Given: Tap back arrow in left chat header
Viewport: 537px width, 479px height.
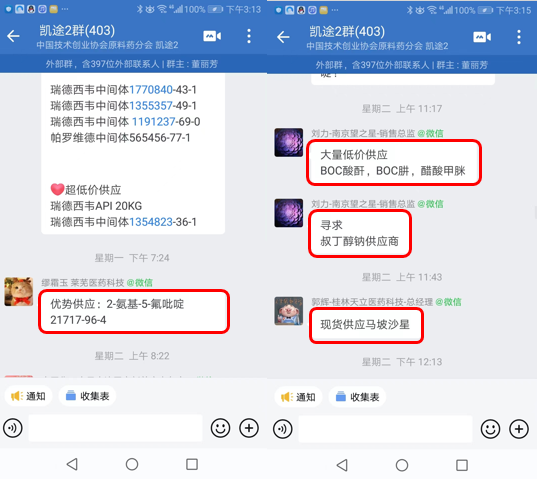Looking at the screenshot, I should tap(13, 36).
